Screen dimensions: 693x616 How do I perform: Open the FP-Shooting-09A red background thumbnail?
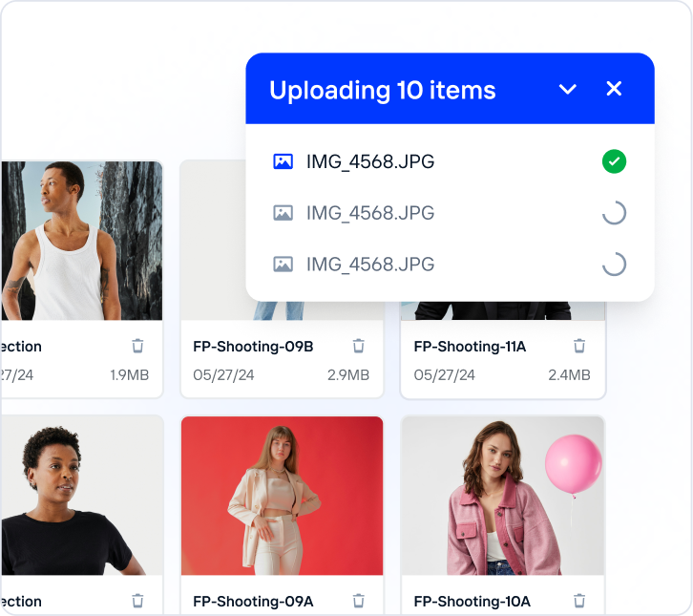point(282,496)
